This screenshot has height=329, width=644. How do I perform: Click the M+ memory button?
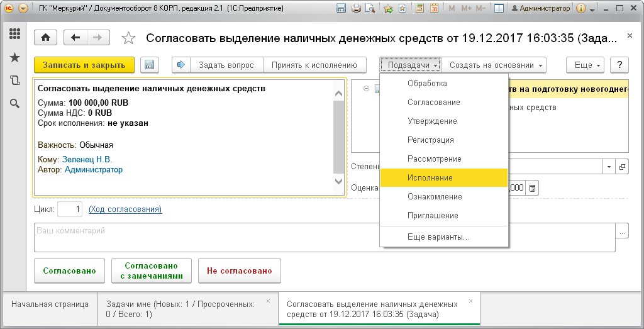coord(466,8)
